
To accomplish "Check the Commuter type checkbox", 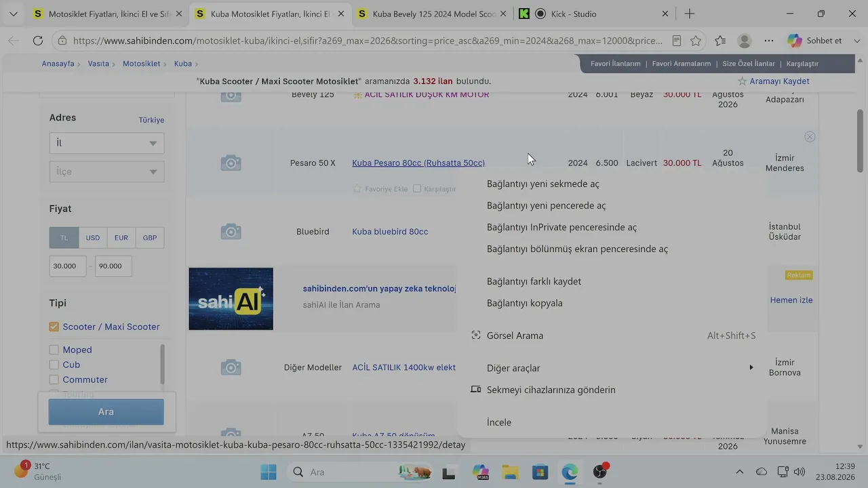I will (54, 380).
